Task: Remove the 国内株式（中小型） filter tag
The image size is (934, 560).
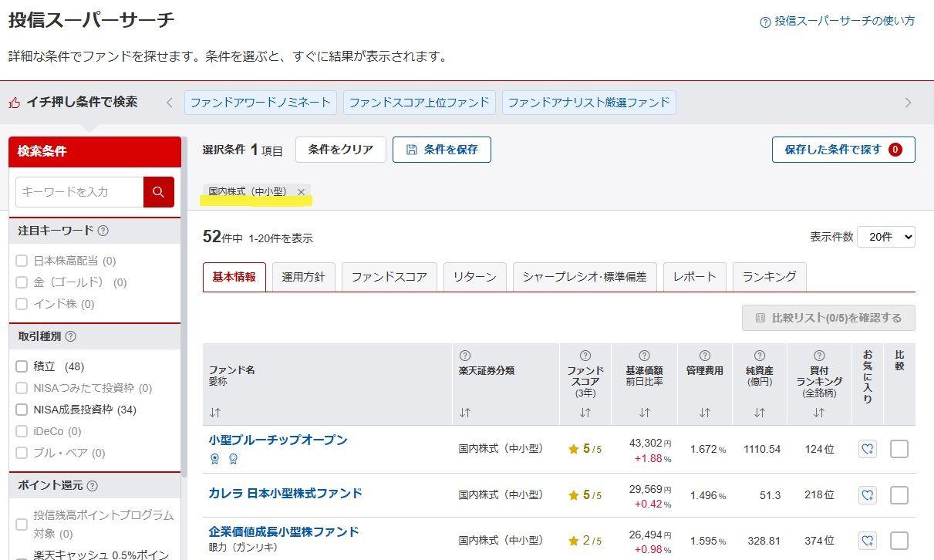Action: [x=302, y=192]
